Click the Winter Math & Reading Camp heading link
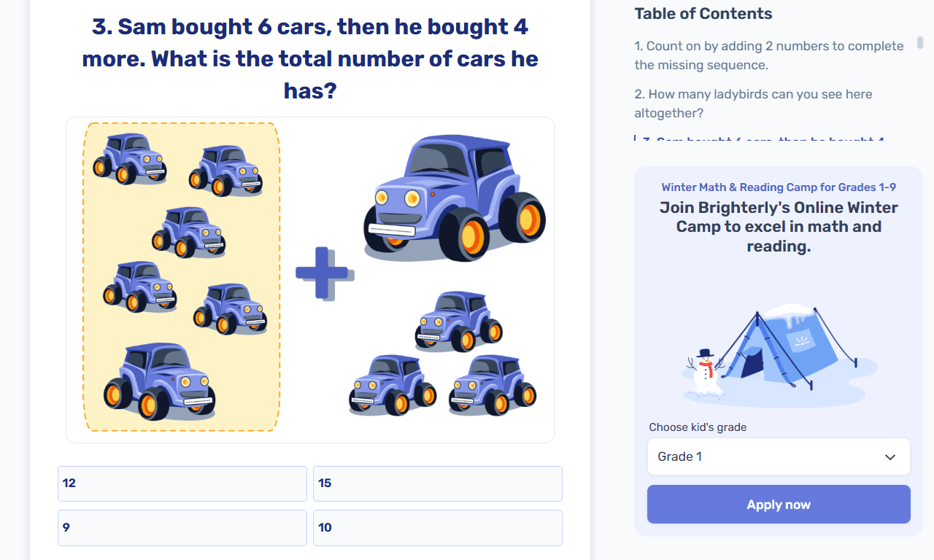934x560 pixels. point(778,187)
